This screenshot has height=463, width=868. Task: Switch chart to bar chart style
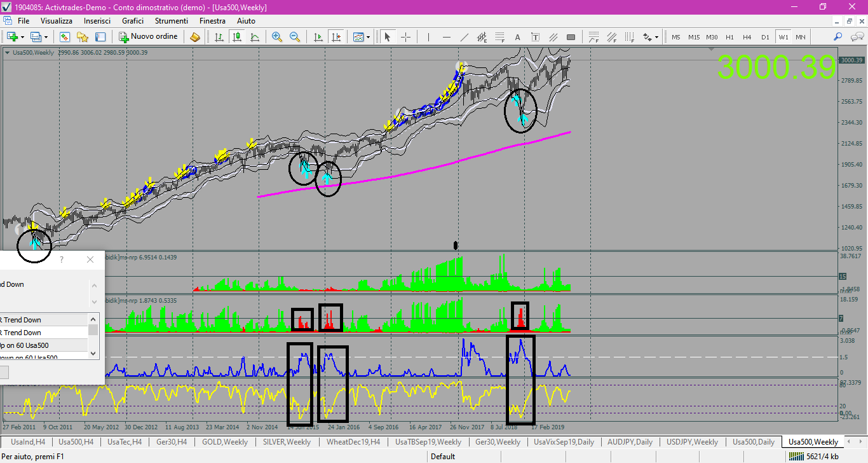[219, 37]
